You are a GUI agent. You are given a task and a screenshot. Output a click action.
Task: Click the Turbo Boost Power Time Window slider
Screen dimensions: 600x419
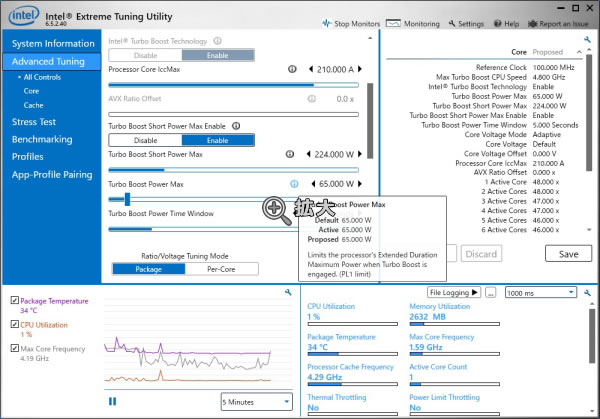203,229
